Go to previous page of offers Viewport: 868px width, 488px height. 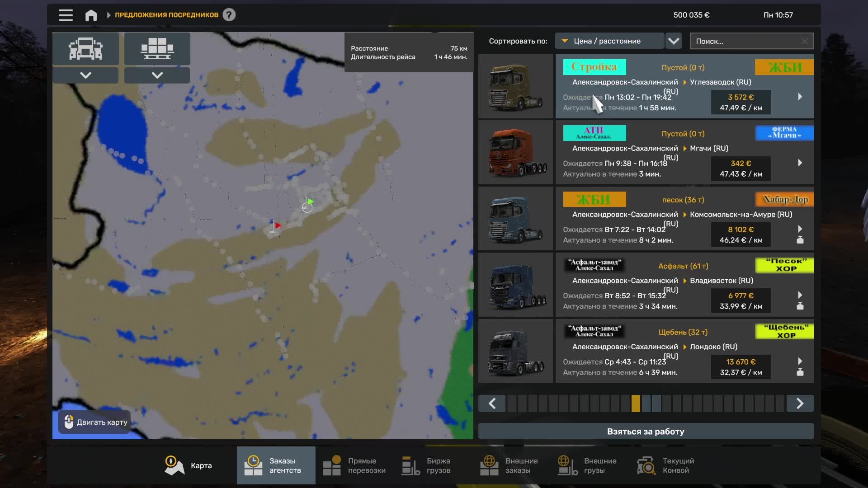click(x=492, y=404)
